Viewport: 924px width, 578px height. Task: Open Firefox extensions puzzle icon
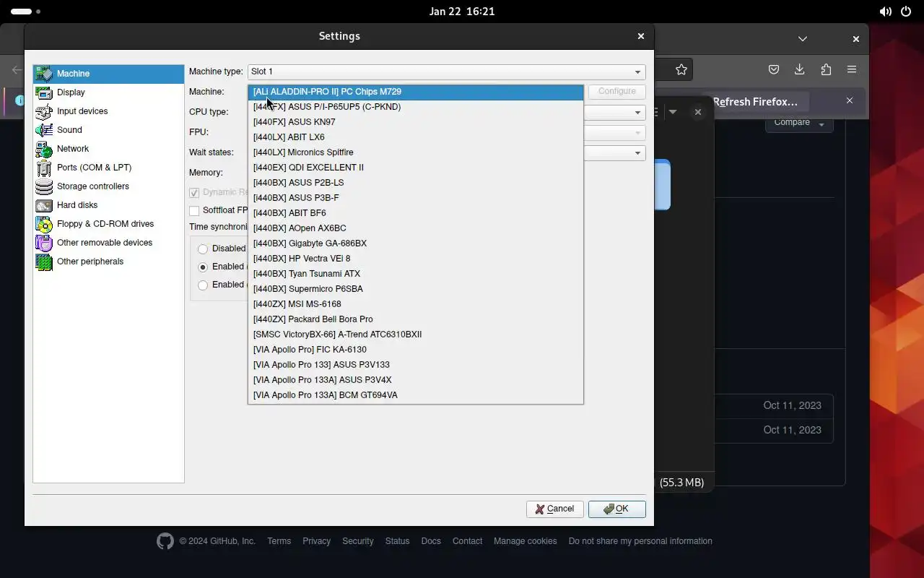click(826, 69)
